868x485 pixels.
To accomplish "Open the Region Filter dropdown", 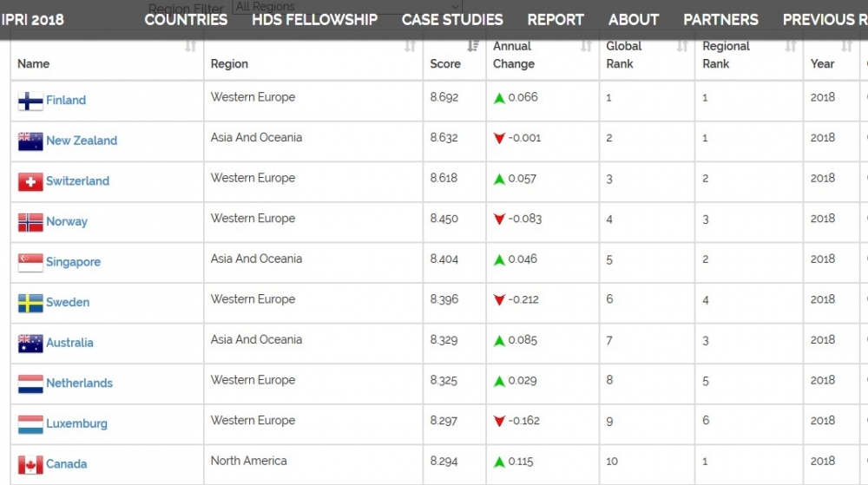I will click(x=347, y=7).
